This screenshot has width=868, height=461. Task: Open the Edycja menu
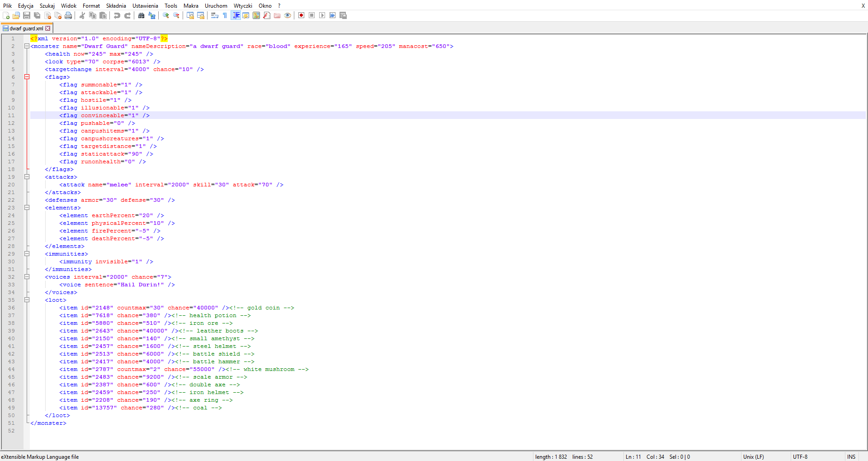click(26, 5)
